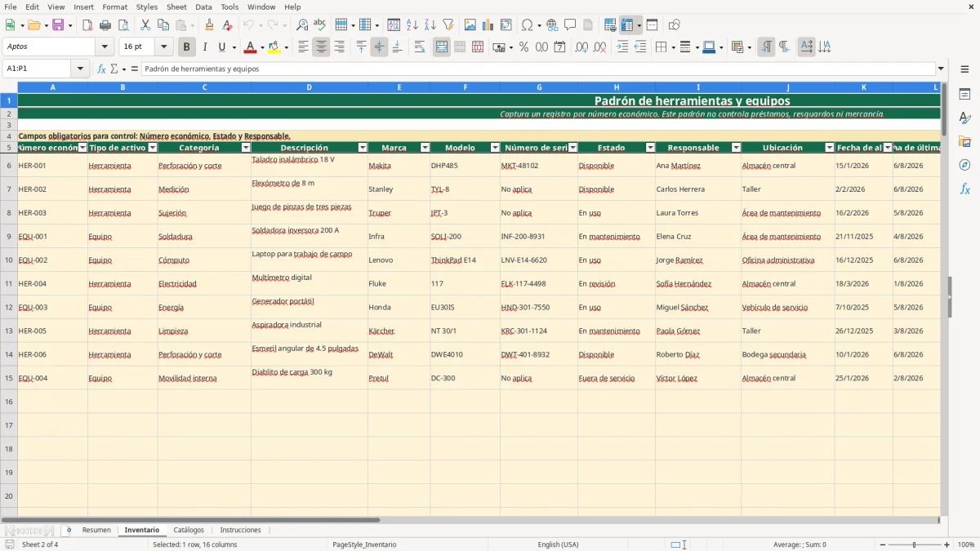Image resolution: width=980 pixels, height=551 pixels.
Task: Select cell containing ThinkPad E14
Action: pyautogui.click(x=465, y=260)
